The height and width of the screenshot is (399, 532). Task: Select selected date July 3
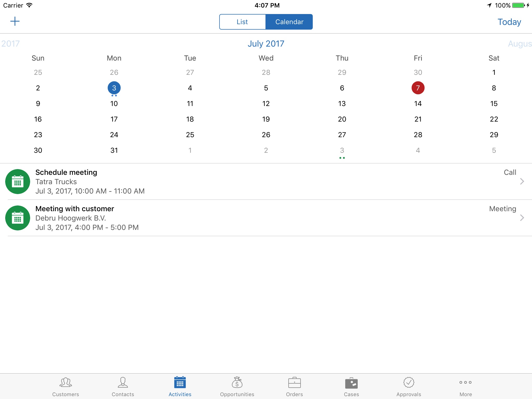114,88
